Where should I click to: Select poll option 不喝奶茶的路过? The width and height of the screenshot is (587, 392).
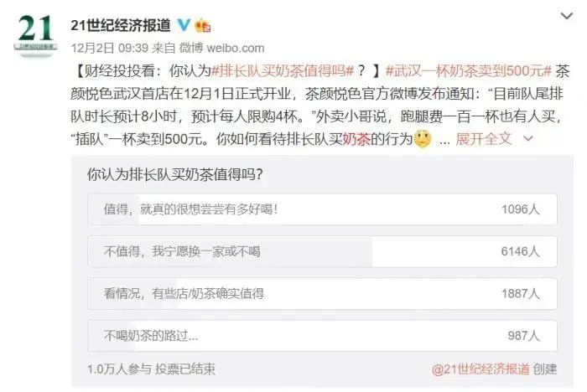click(x=322, y=336)
